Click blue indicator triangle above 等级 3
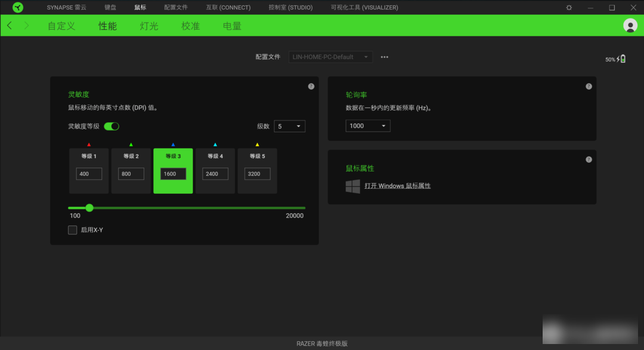This screenshot has width=644, height=350. click(x=173, y=145)
